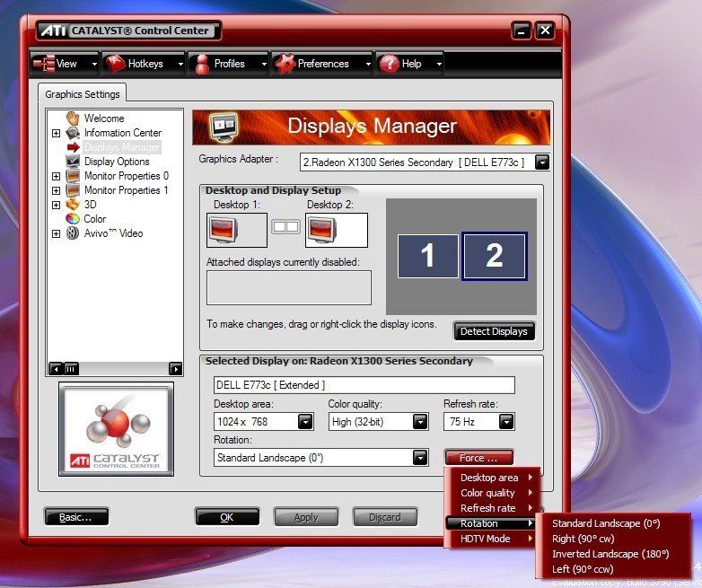
Task: Click the OK button
Action: pos(226,517)
